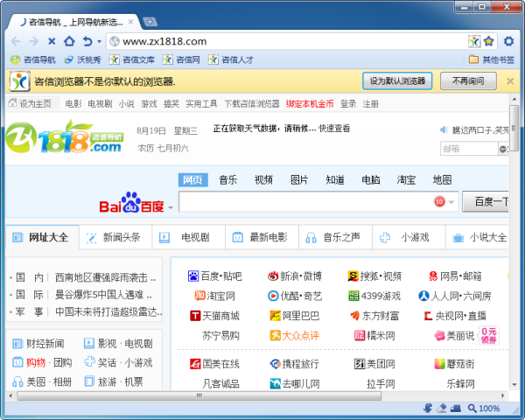Click the speaker announcement icon
Screen dimensions: 525x420
click(x=444, y=130)
